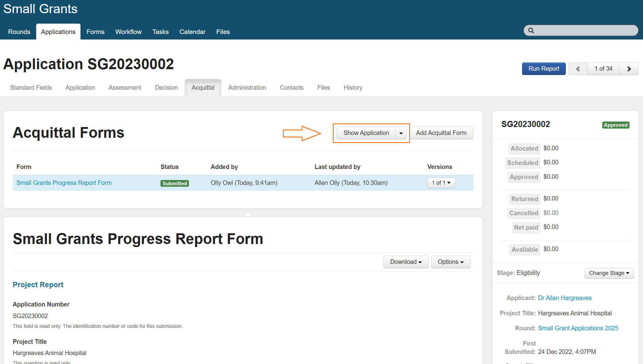Viewport: 643px width, 364px height.
Task: Go to the Calendar section
Action: coord(192,32)
